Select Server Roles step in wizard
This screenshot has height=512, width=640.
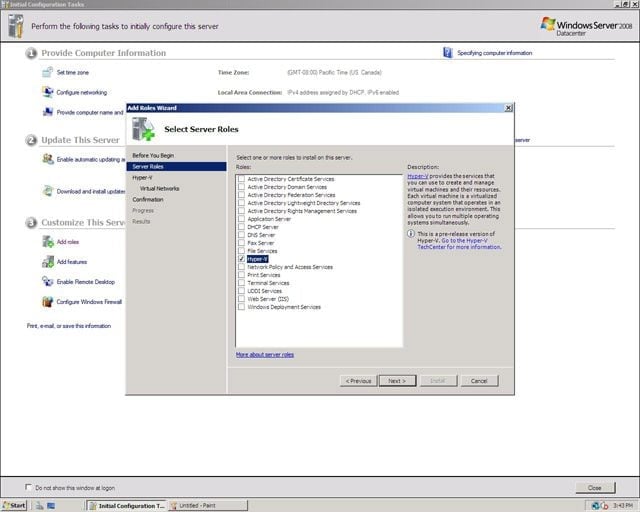pyautogui.click(x=176, y=166)
